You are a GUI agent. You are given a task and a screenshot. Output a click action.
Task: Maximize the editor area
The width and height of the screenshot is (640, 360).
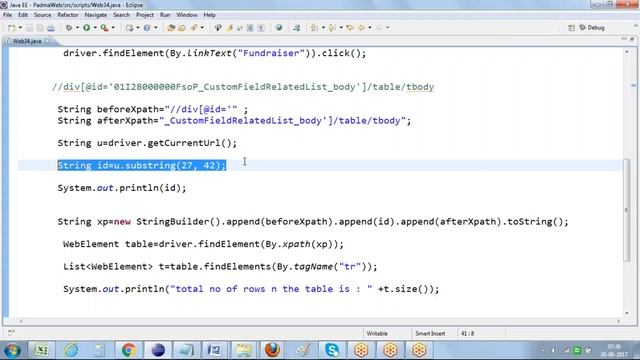(x=632, y=39)
